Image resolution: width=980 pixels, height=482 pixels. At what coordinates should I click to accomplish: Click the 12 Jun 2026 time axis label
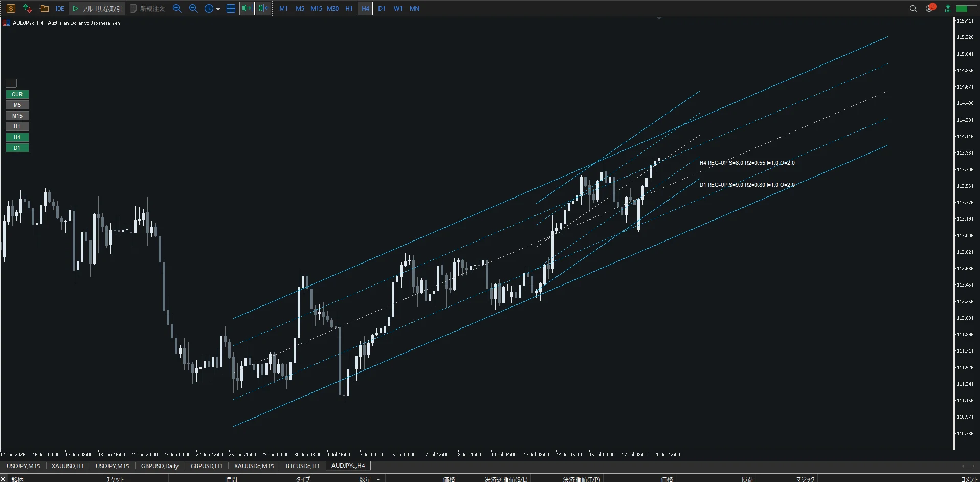[13, 454]
